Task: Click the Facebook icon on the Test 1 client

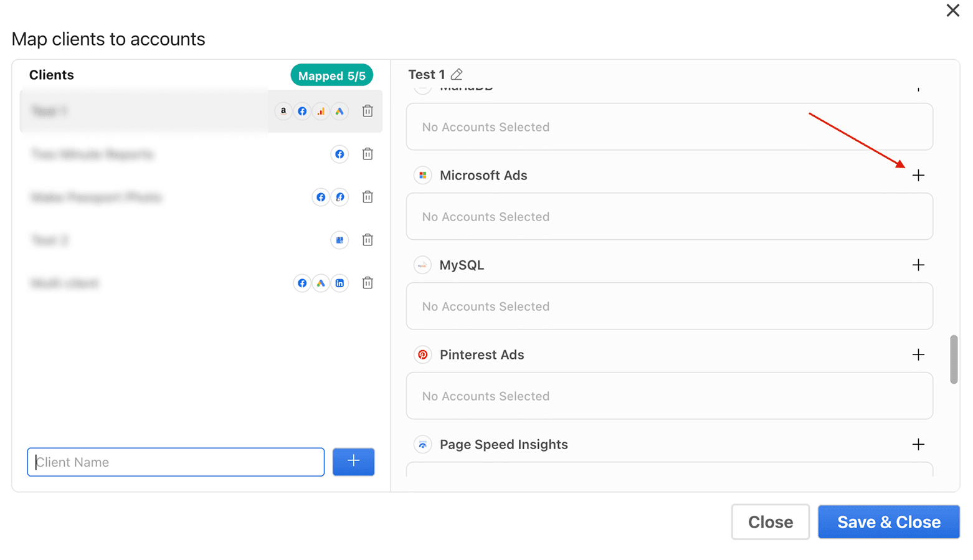Action: point(302,111)
